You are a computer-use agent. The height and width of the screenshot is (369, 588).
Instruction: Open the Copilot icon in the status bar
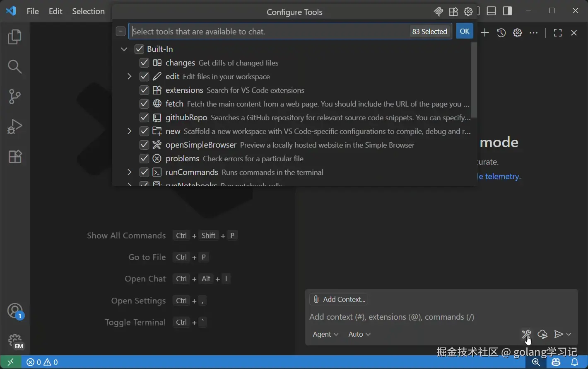556,362
